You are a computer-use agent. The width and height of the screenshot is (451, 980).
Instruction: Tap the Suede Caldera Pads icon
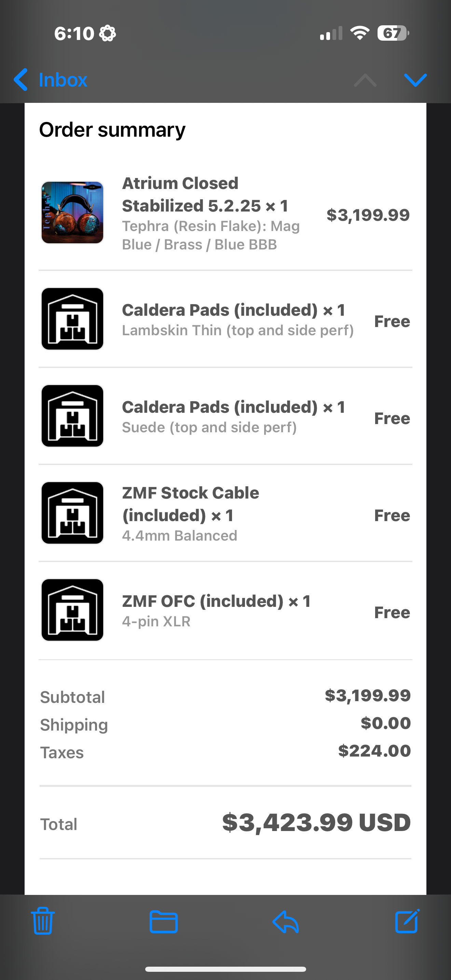72,416
